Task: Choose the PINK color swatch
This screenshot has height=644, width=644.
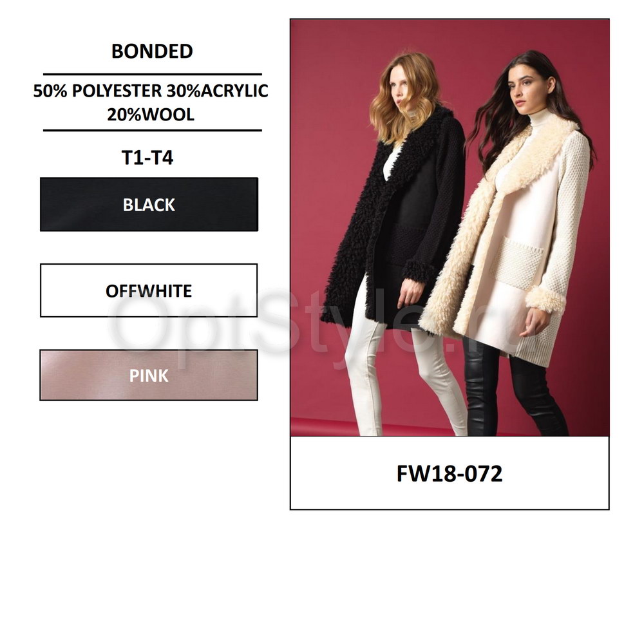Action: tap(149, 375)
